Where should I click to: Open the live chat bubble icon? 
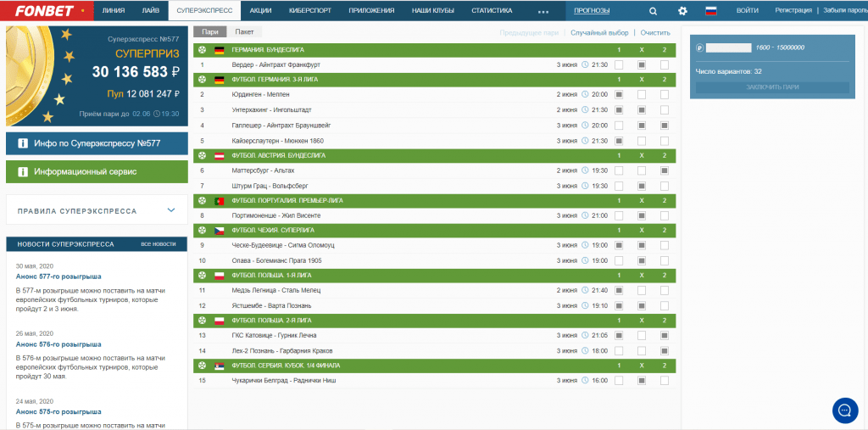point(845,410)
